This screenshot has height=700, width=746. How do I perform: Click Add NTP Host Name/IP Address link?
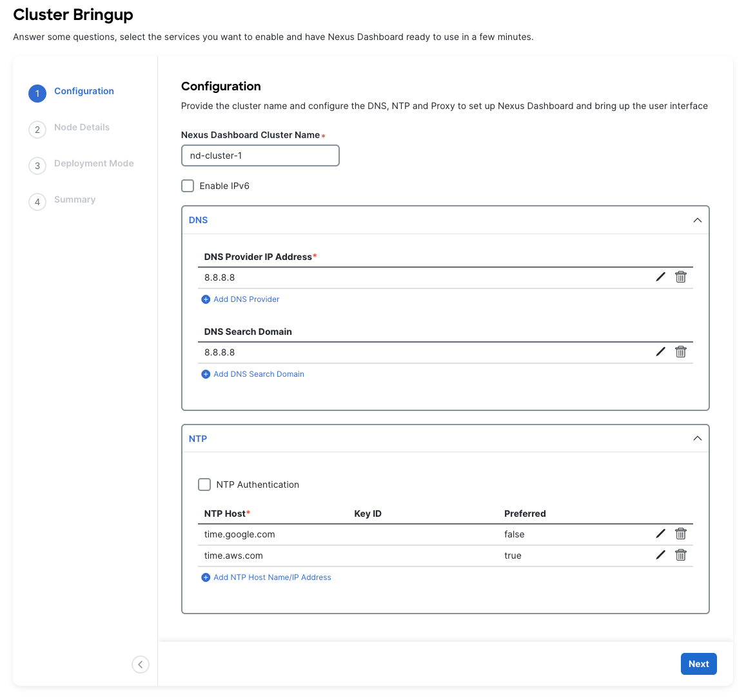[x=272, y=577]
